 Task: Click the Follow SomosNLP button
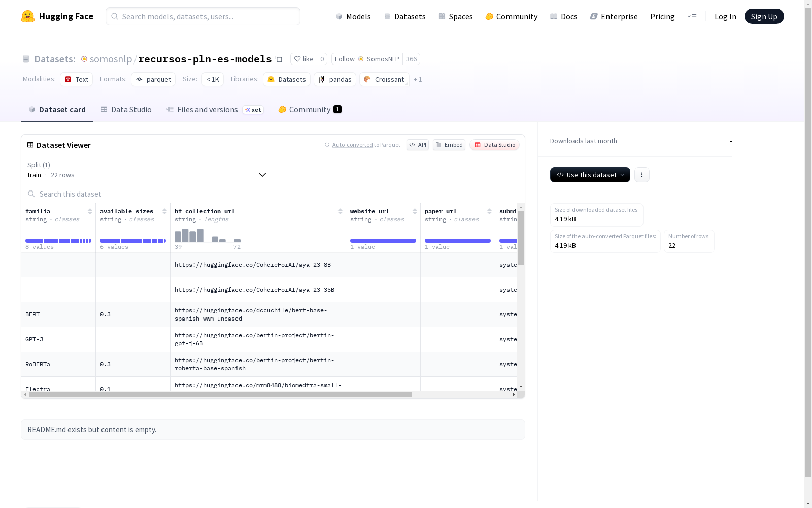point(367,59)
